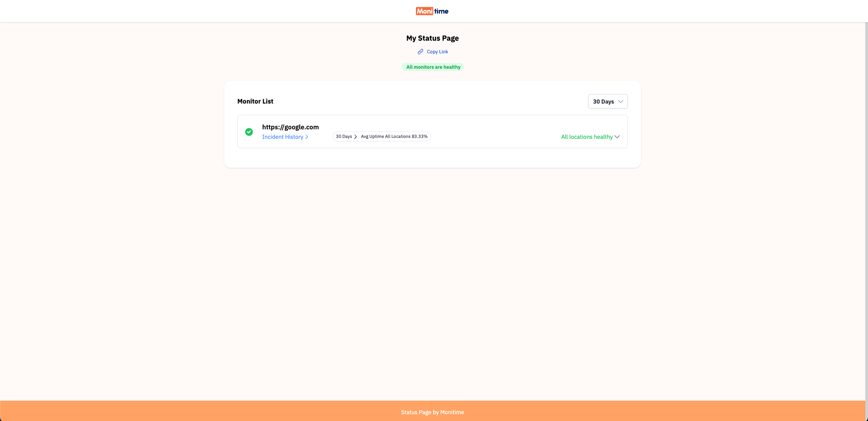868x421 pixels.
Task: Click the chain link icon
Action: coord(420,52)
